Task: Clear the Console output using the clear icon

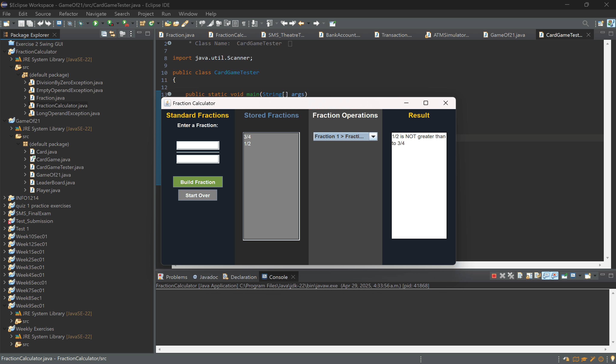Action: 520,275
